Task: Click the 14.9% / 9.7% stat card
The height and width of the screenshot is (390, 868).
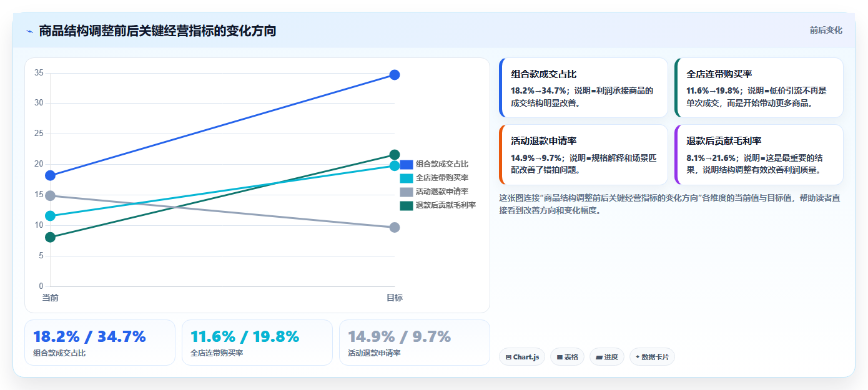Action: click(x=415, y=343)
